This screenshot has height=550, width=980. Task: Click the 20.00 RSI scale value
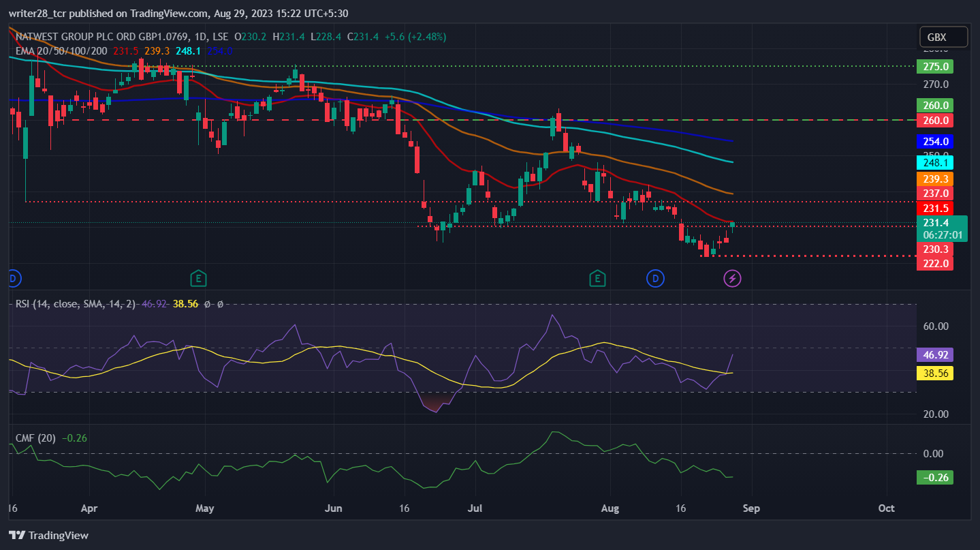tap(936, 414)
